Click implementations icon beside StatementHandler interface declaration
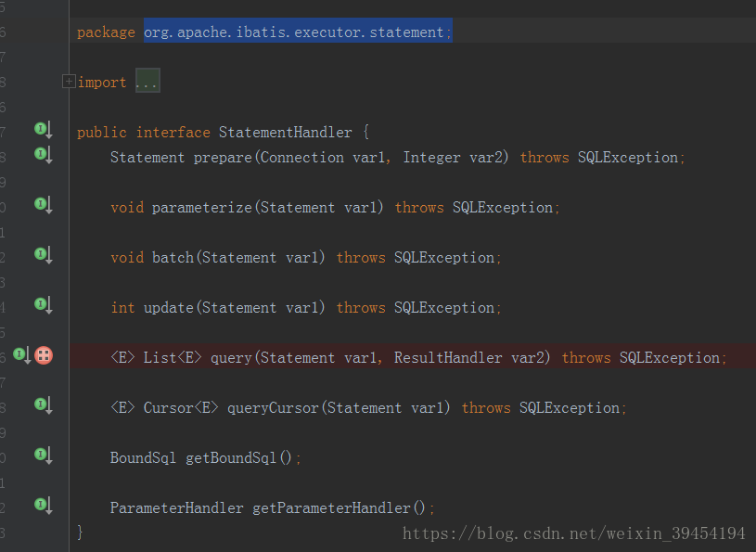 click(x=43, y=130)
